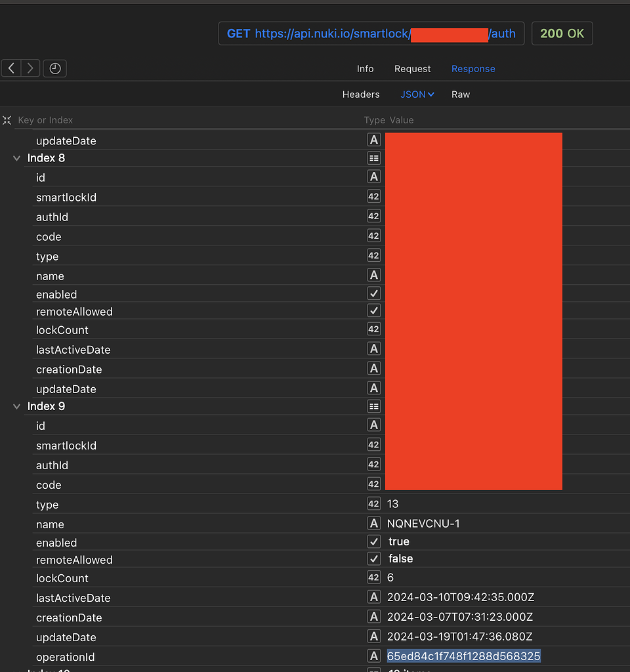Click the checkmark badge for enabled true
This screenshot has width=630, height=672.
(x=373, y=541)
